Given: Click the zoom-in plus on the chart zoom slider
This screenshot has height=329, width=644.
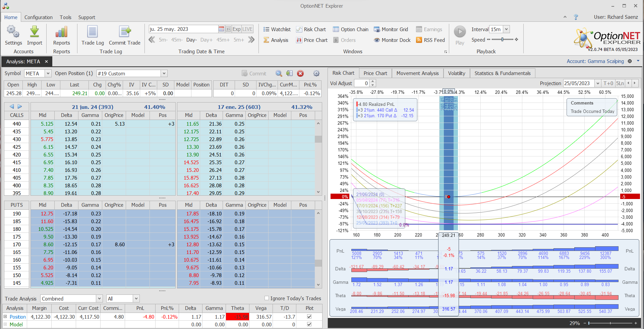Looking at the screenshot, I should coord(636,323).
